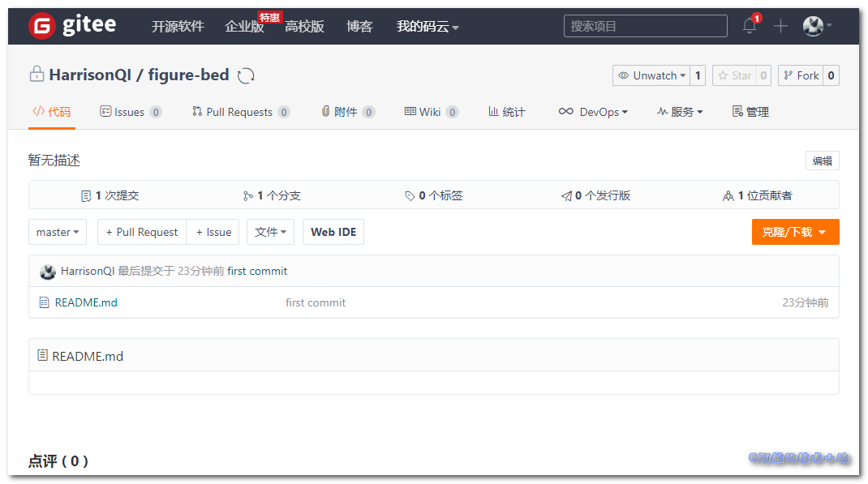This screenshot has height=484, width=868.
Task: Click HarrisonQI's commit avatar
Action: [x=48, y=272]
